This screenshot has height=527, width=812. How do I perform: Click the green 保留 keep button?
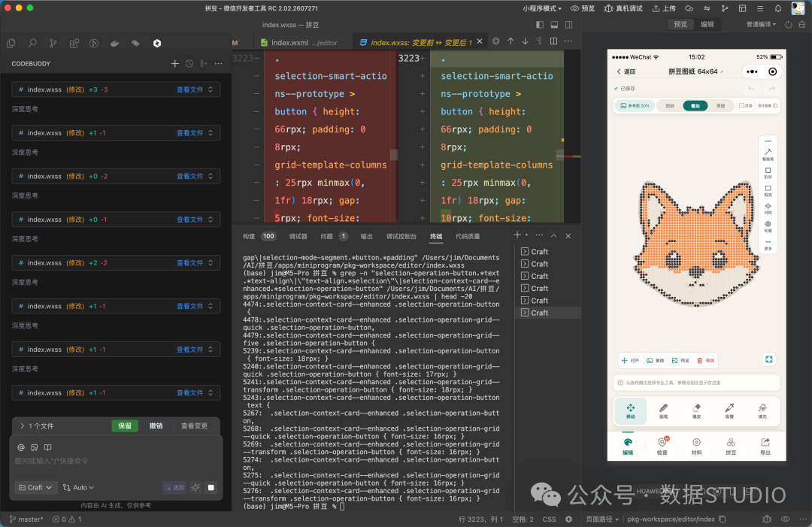[x=125, y=426]
